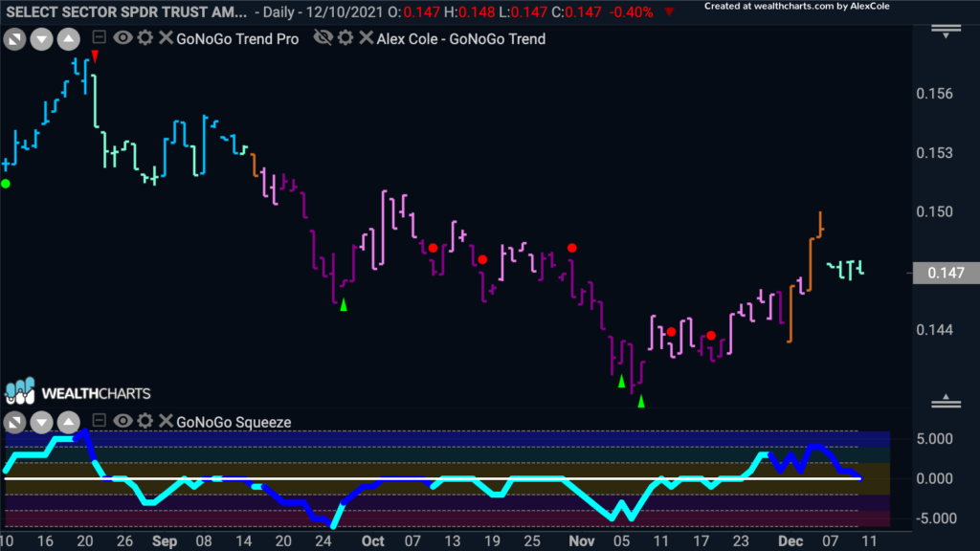Click the 13 date label on the time axis
The height and width of the screenshot is (551, 980).
click(x=452, y=541)
